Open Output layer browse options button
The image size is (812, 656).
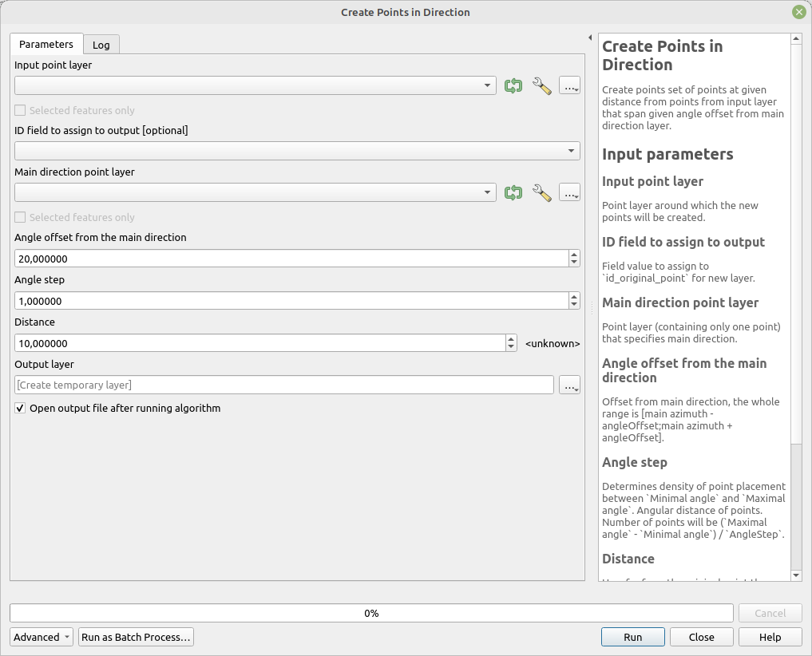coord(569,385)
